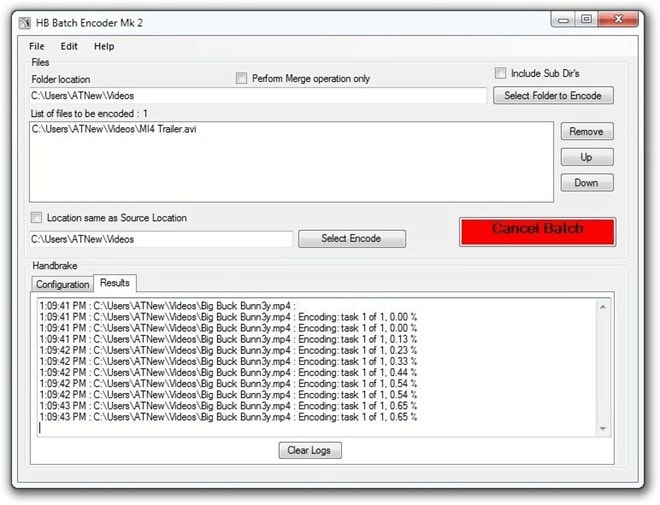660x505 pixels.
Task: Check Location same as Source Location
Action: click(37, 218)
